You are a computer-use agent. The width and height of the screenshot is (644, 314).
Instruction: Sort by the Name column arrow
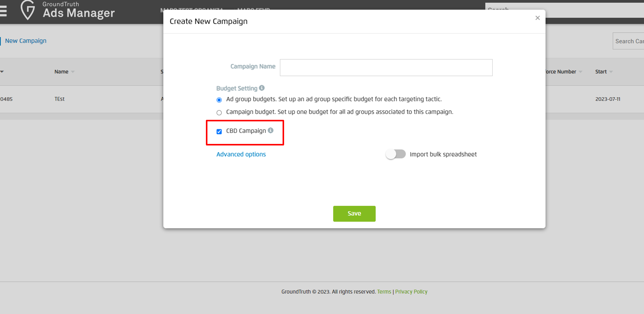pos(73,72)
